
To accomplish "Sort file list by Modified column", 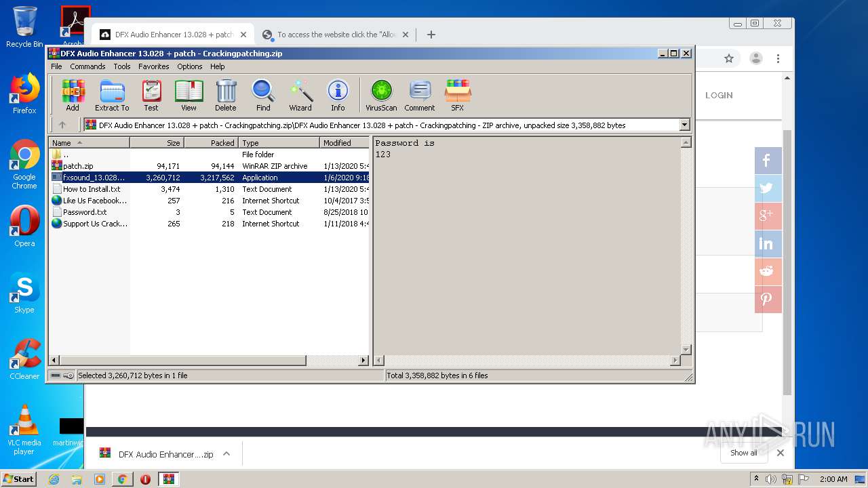I will (x=344, y=143).
